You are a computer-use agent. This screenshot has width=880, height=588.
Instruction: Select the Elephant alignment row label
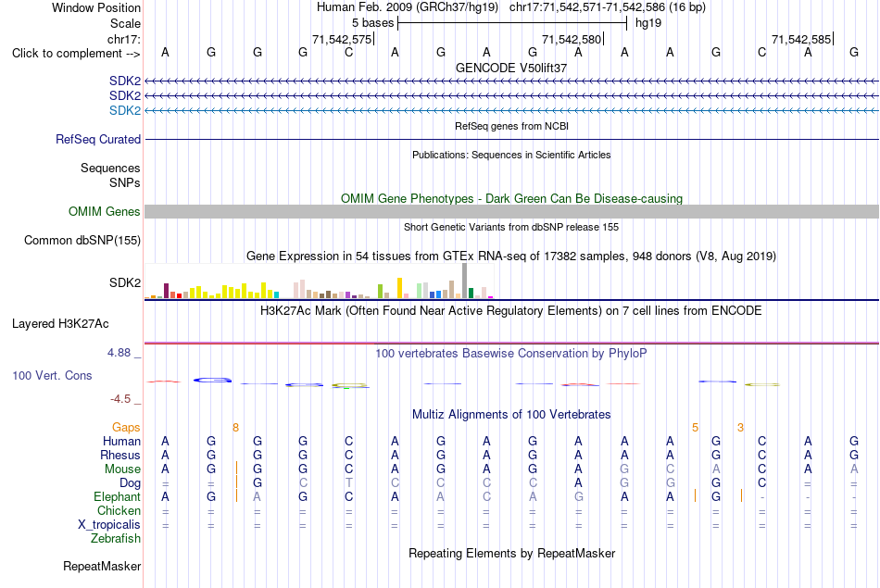pos(117,496)
